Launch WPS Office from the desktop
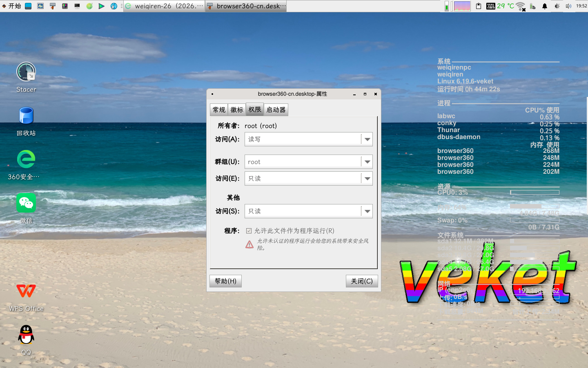 click(x=26, y=291)
